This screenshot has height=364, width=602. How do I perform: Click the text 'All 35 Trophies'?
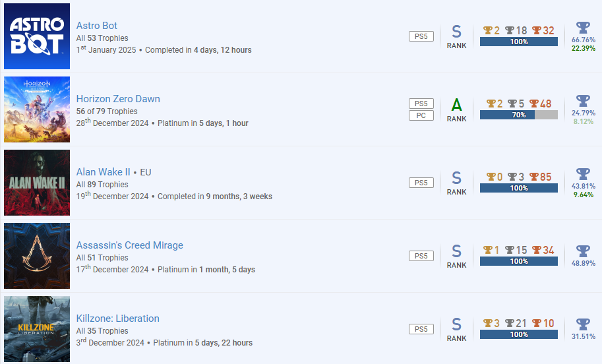pos(102,331)
